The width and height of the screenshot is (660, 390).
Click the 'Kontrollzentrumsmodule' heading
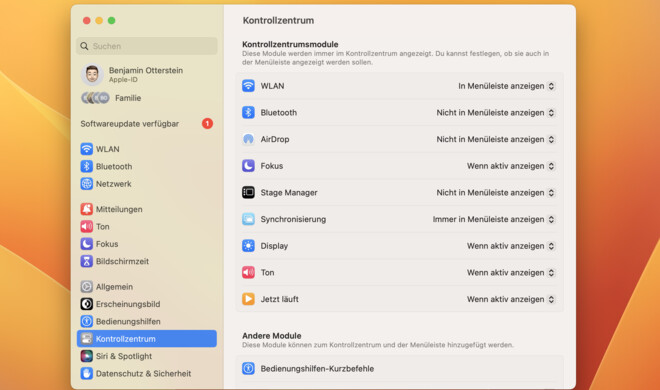290,44
